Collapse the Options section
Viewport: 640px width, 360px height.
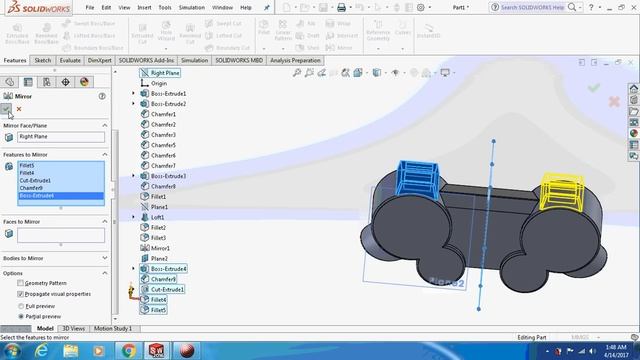(x=105, y=273)
